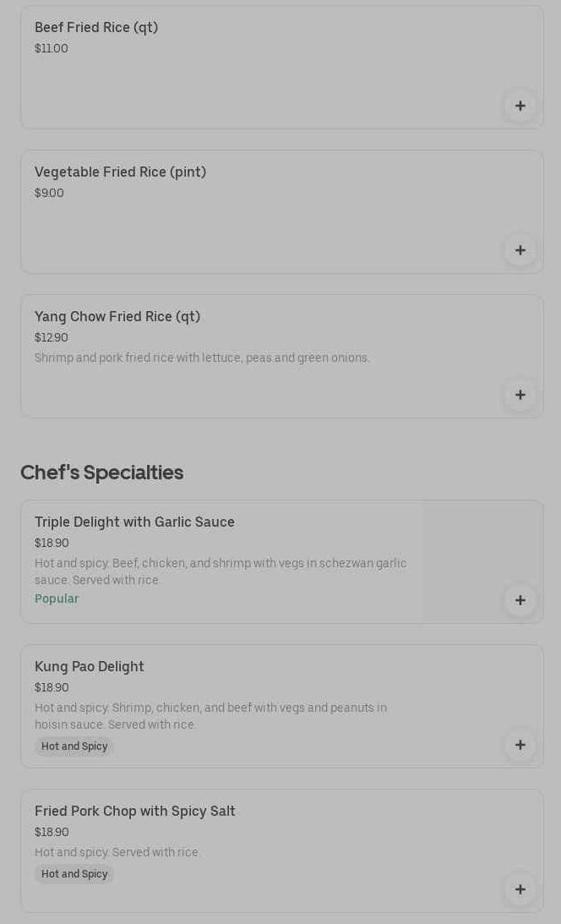Viewport: 561px width, 924px height.
Task: Select Fried Pork Chop with Spicy Salt title
Action: click(x=135, y=811)
